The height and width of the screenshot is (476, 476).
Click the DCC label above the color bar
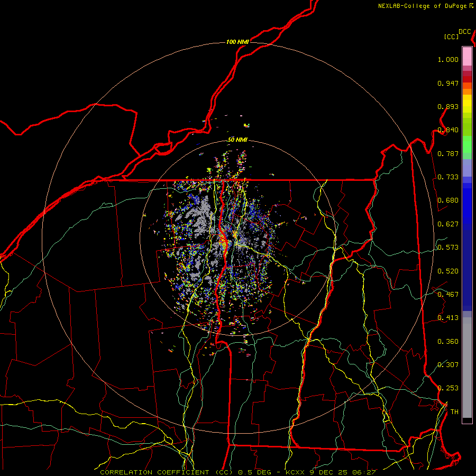tap(464, 32)
